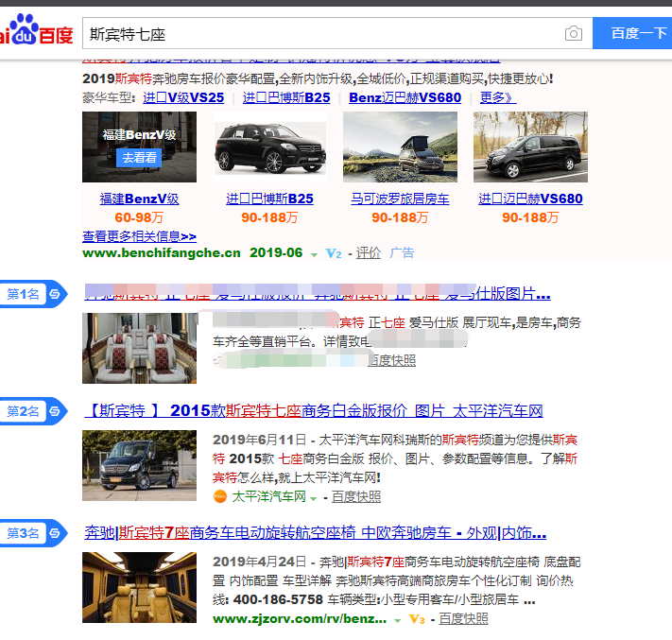
Task: Click the V3 credibility badge
Action: (x=417, y=619)
